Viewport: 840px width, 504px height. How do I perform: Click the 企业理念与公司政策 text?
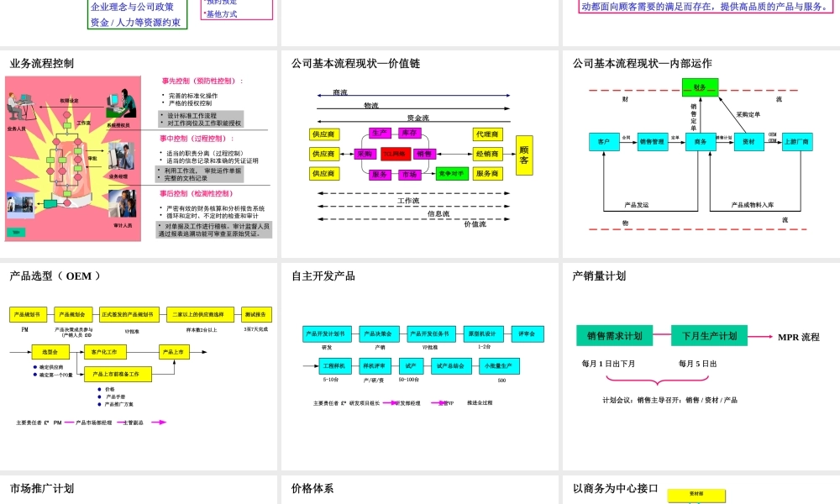click(133, 7)
